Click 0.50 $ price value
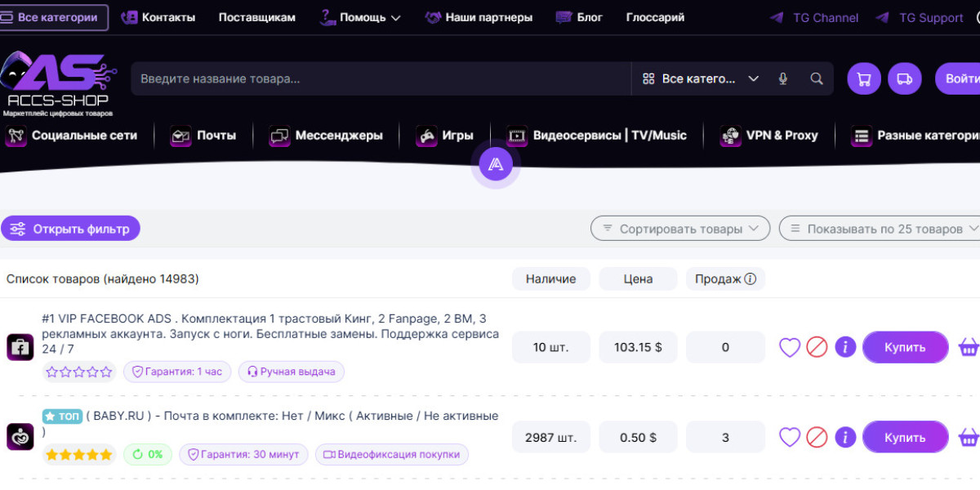This screenshot has width=980, height=490. pyautogui.click(x=638, y=437)
